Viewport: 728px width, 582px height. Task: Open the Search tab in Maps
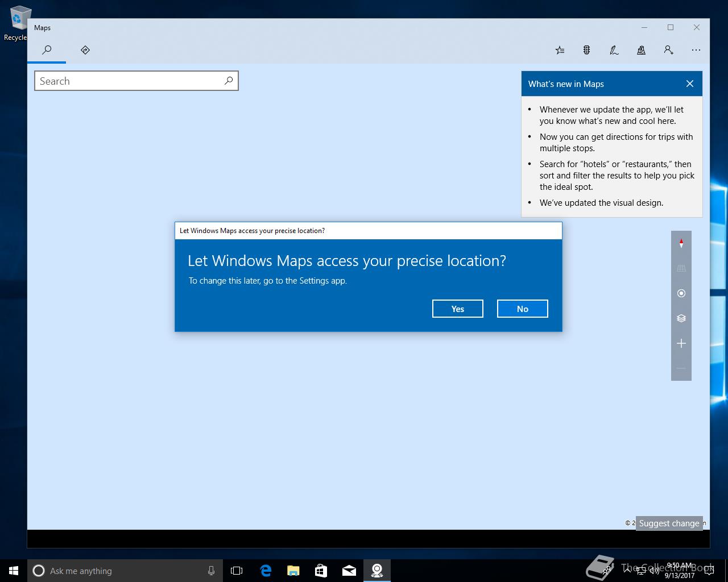tap(47, 50)
